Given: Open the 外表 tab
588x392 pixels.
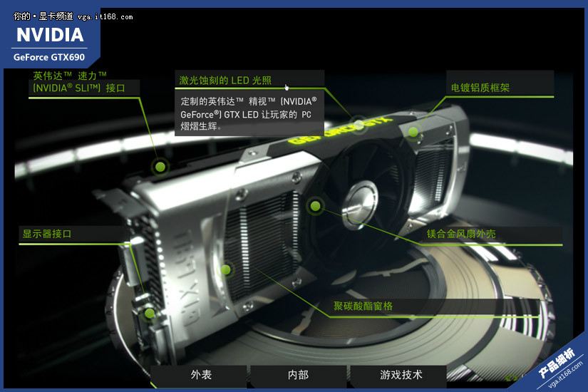Looking at the screenshot, I should (x=199, y=375).
